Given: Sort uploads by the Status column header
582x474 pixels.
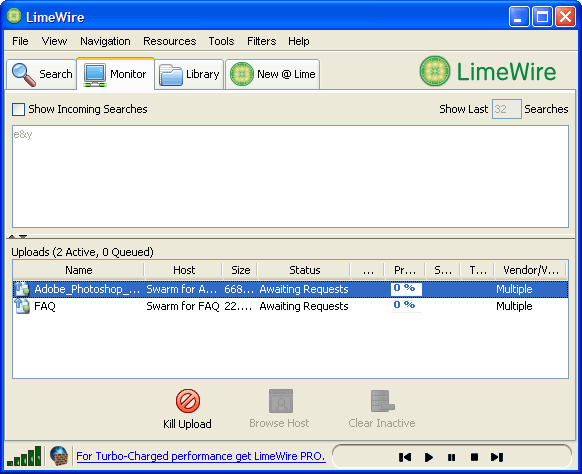Looking at the screenshot, I should (304, 270).
